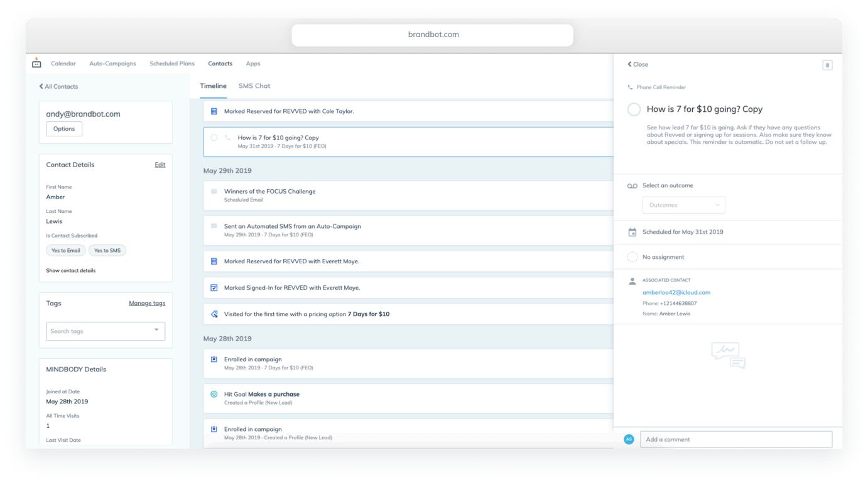Click target icon on Hit Goal Makes a purchase
The width and height of the screenshot is (868, 482).
(214, 394)
